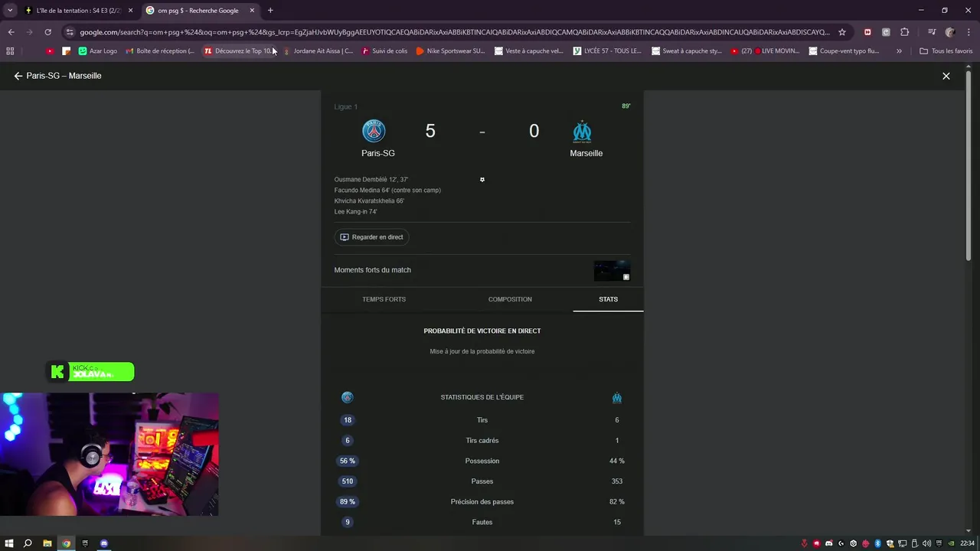Image resolution: width=980 pixels, height=551 pixels.
Task: Click the KICK overlay badge
Action: point(91,372)
